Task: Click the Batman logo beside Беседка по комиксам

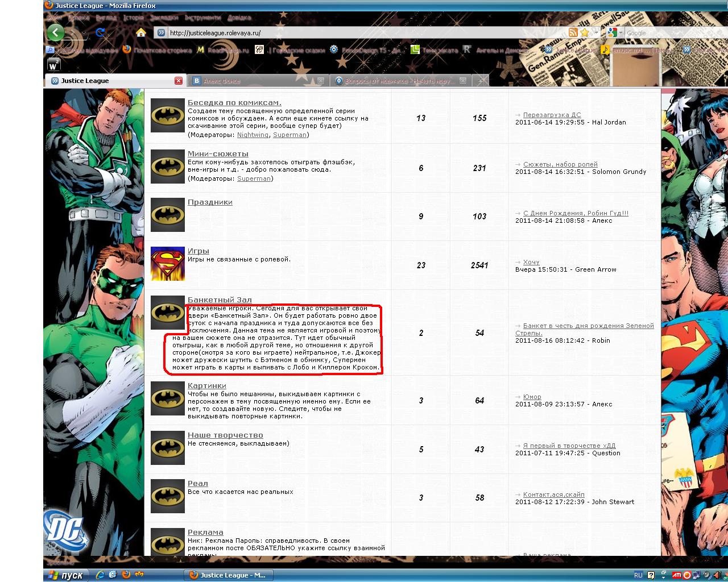Action: point(168,115)
